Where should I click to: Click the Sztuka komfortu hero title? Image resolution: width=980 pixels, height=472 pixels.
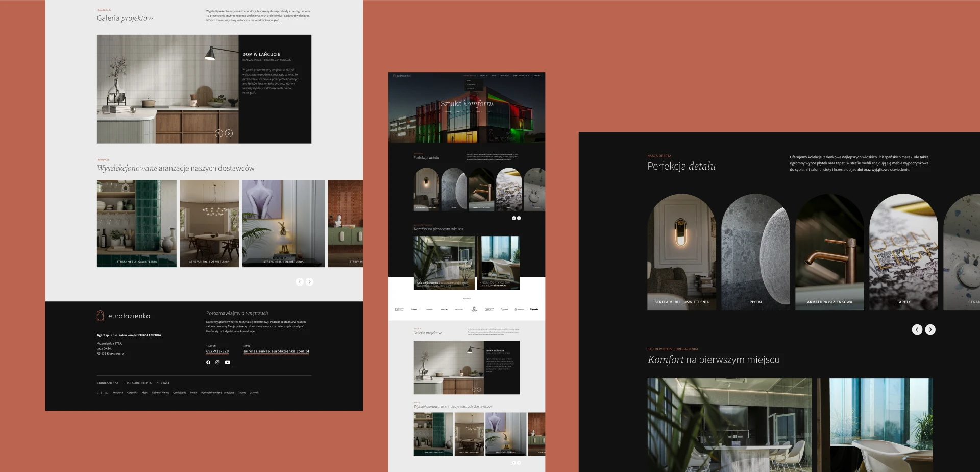467,104
